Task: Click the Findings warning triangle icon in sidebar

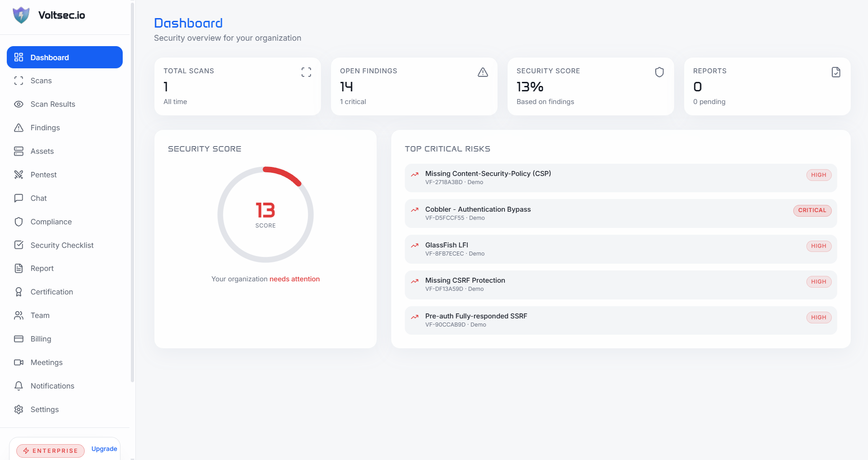Action: pos(19,128)
